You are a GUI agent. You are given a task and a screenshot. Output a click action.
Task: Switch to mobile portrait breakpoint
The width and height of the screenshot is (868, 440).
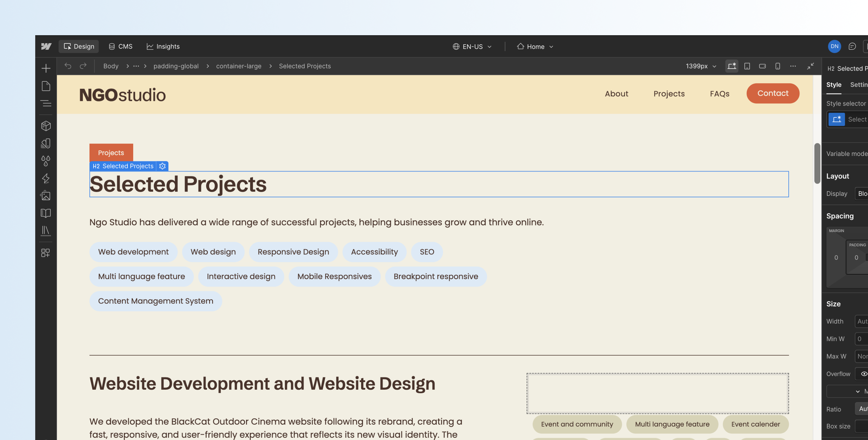[778, 66]
